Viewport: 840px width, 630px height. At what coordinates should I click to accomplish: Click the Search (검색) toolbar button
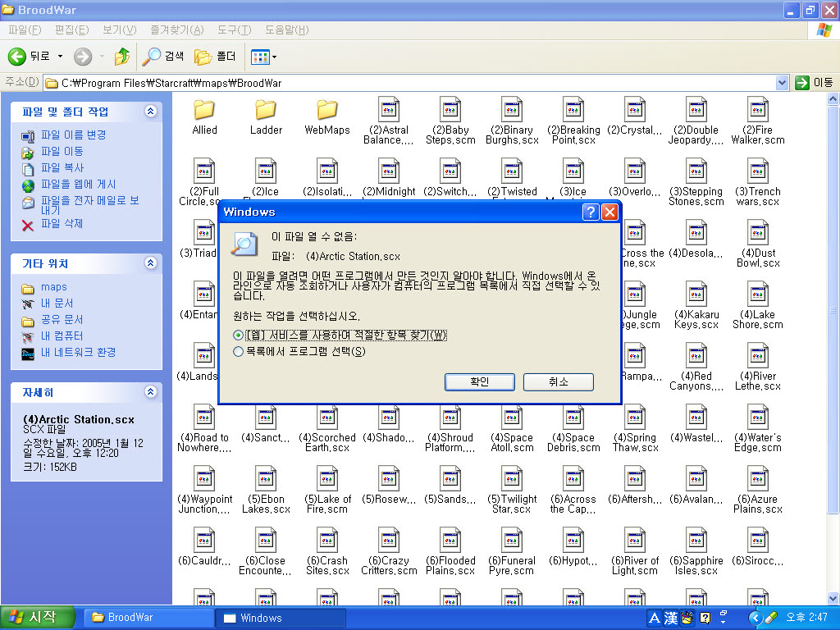point(163,57)
